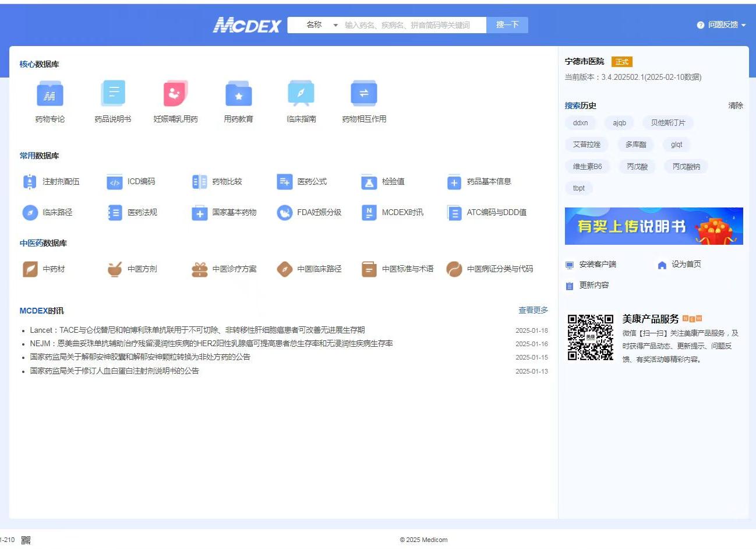This screenshot has width=756, height=549.
Task: Open 中医临床路径 icon
Action: coord(284,269)
